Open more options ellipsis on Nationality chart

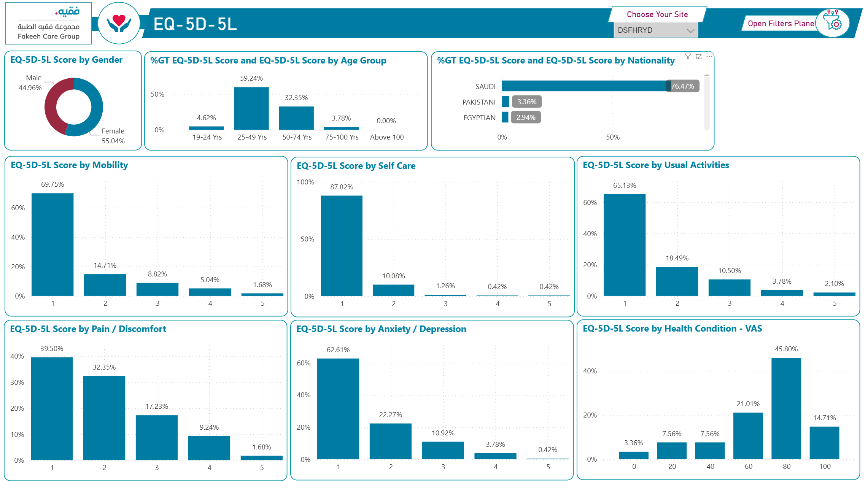709,56
